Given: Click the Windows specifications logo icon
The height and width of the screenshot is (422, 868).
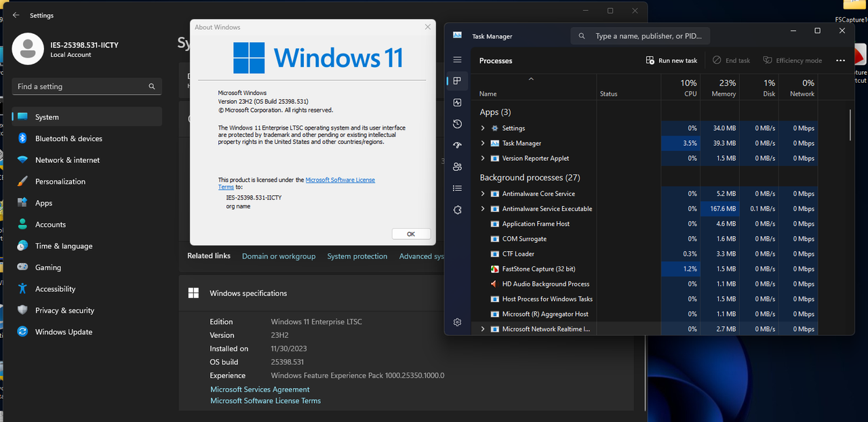Looking at the screenshot, I should point(193,293).
